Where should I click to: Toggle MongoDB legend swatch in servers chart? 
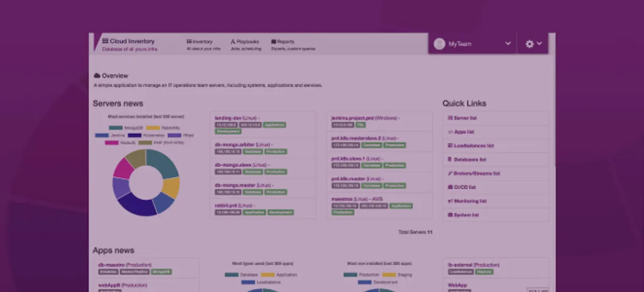click(115, 128)
